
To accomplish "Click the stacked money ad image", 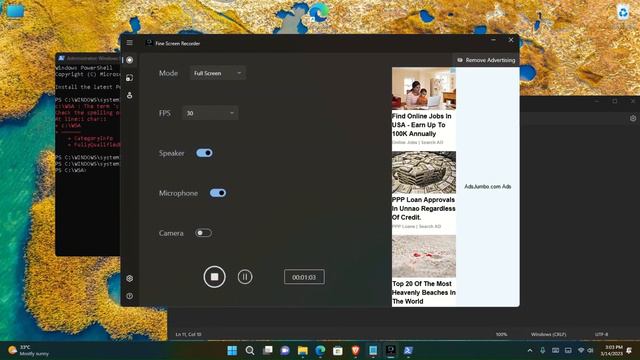I will (x=424, y=172).
